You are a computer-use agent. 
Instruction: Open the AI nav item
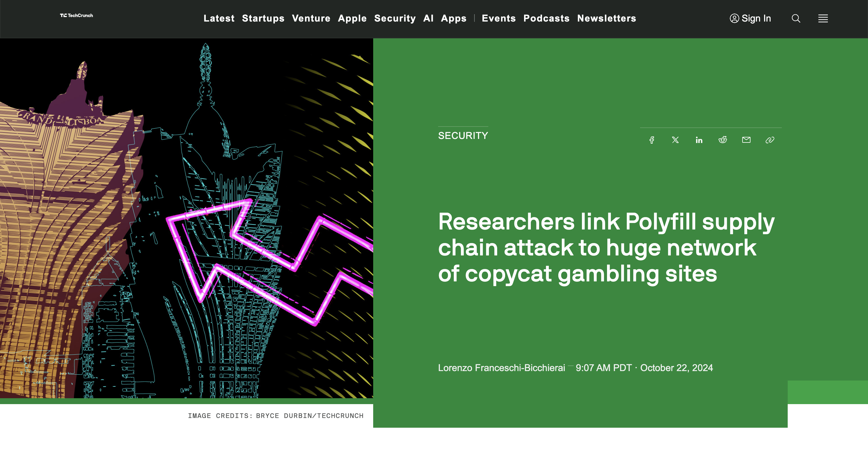tap(428, 18)
